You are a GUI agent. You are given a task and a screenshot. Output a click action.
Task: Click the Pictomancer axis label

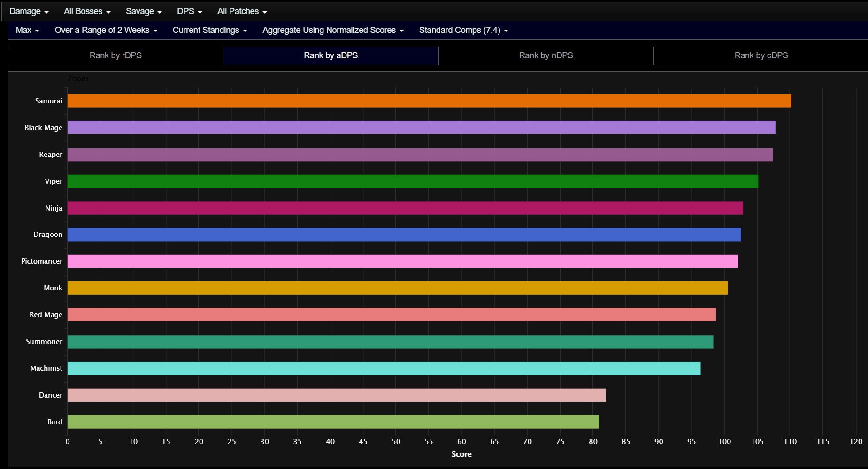pyautogui.click(x=42, y=261)
